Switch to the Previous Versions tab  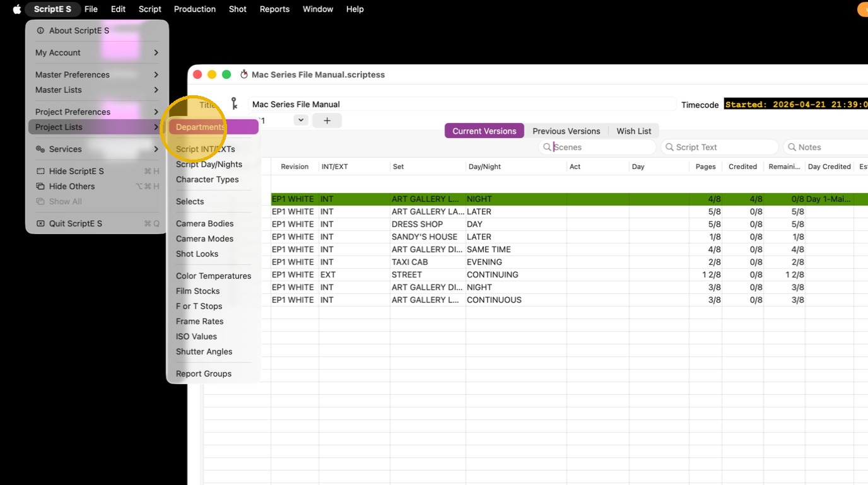pyautogui.click(x=566, y=131)
